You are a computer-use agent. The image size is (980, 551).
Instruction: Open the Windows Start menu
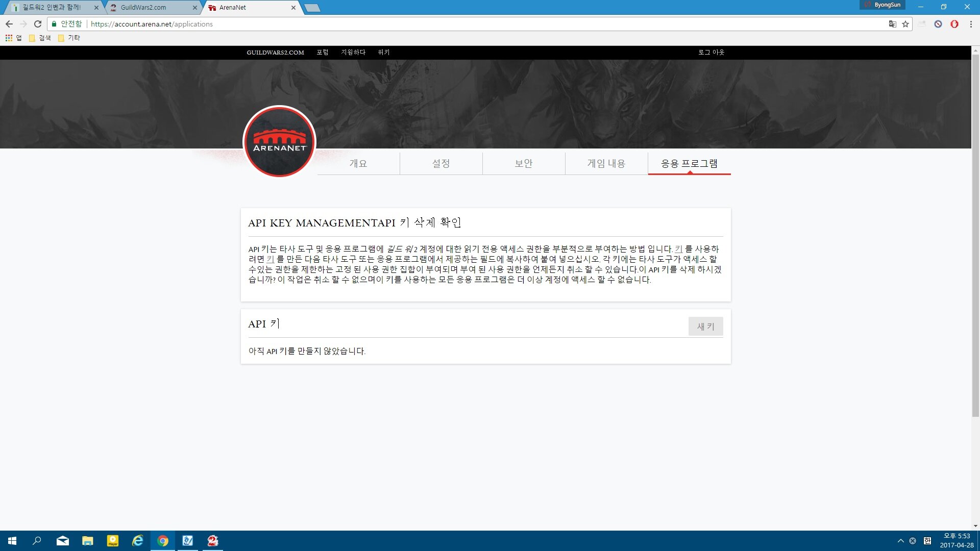click(x=12, y=541)
